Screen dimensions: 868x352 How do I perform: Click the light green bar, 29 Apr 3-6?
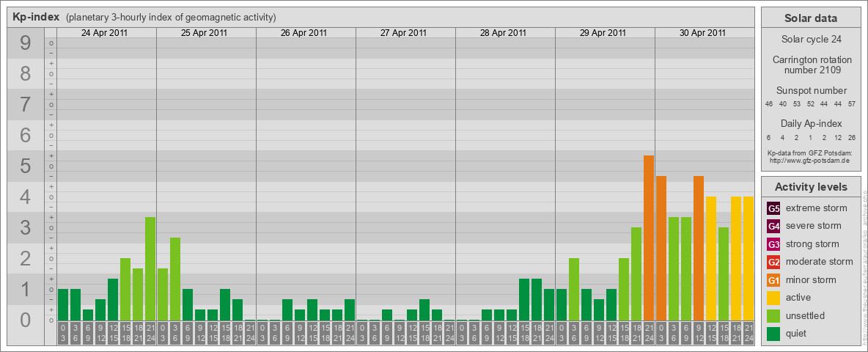[x=574, y=290]
